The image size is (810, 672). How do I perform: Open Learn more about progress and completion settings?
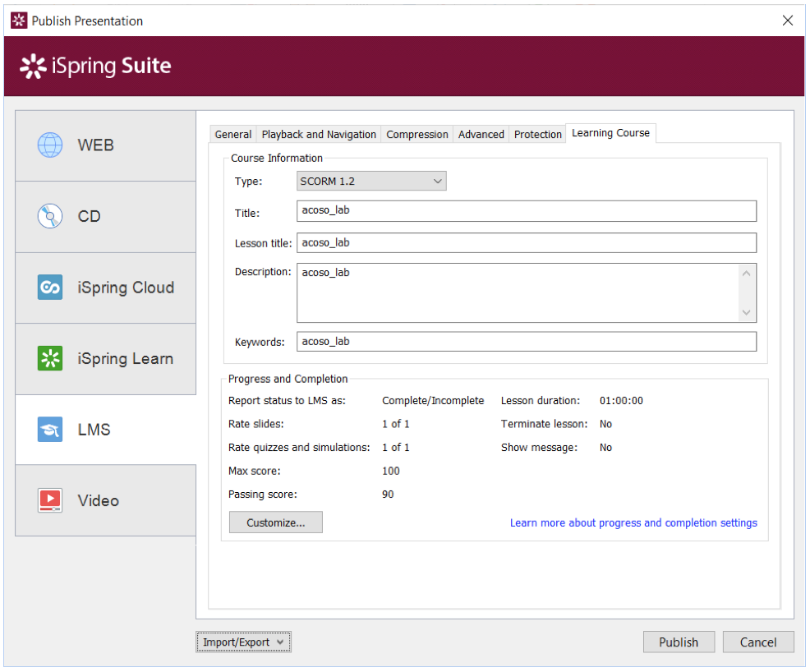pos(634,522)
